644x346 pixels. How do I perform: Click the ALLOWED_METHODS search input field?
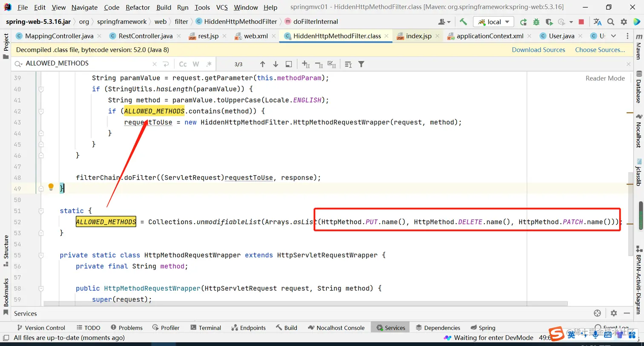coord(88,63)
